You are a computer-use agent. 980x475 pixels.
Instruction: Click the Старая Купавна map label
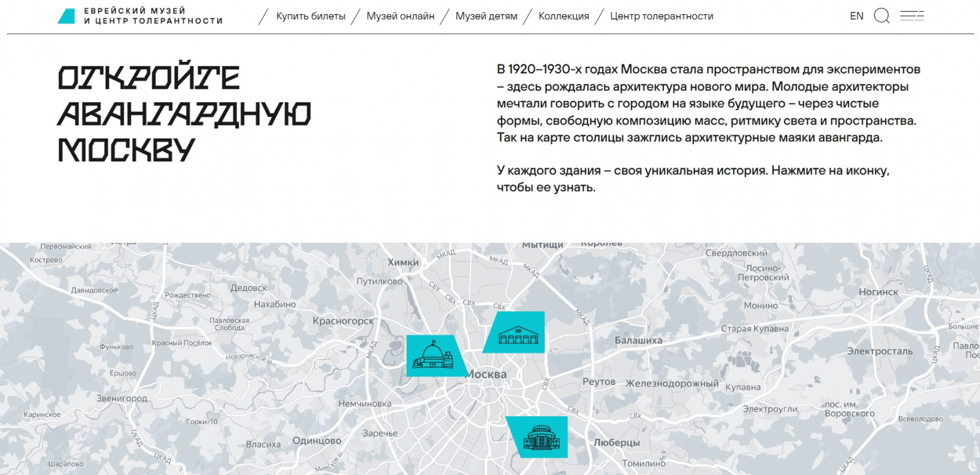click(755, 329)
